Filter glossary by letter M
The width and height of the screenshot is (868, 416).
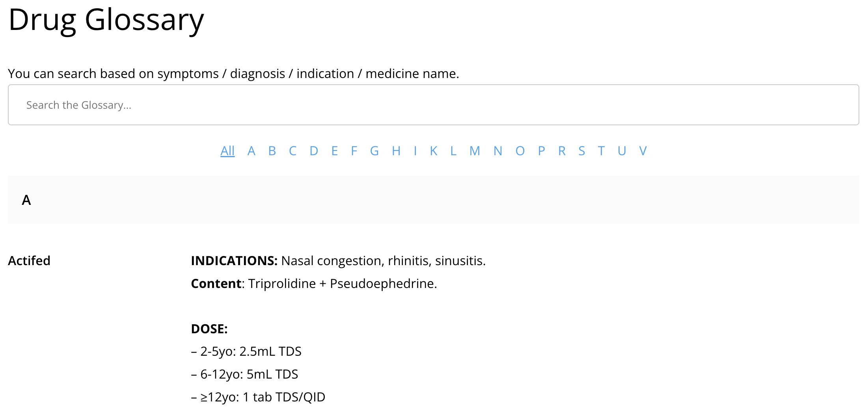(475, 150)
